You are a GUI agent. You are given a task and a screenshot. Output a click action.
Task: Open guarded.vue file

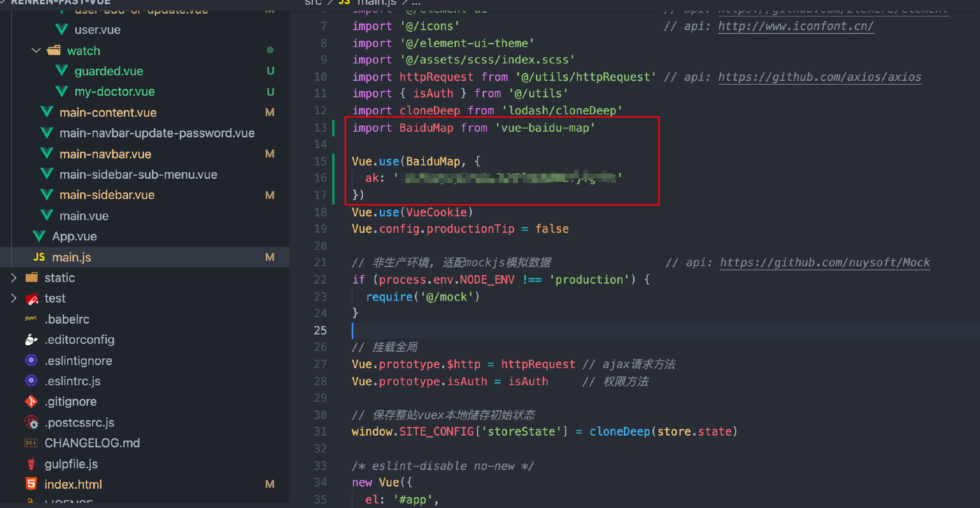click(x=109, y=71)
